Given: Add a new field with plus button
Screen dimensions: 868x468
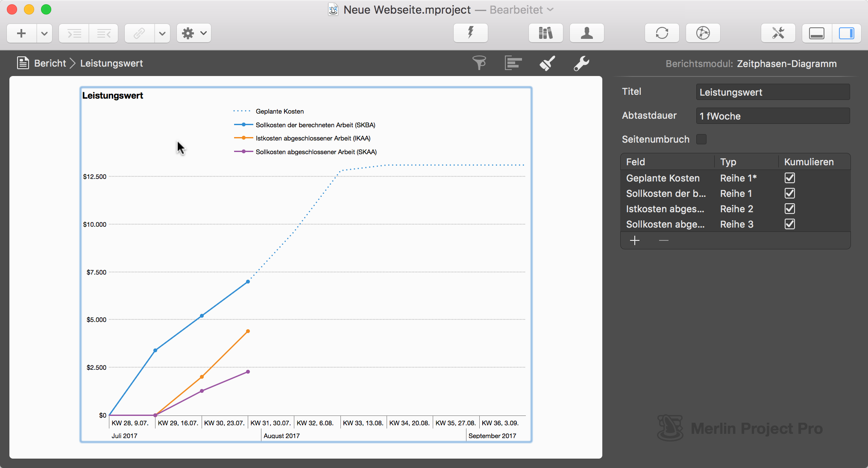Looking at the screenshot, I should pos(635,241).
